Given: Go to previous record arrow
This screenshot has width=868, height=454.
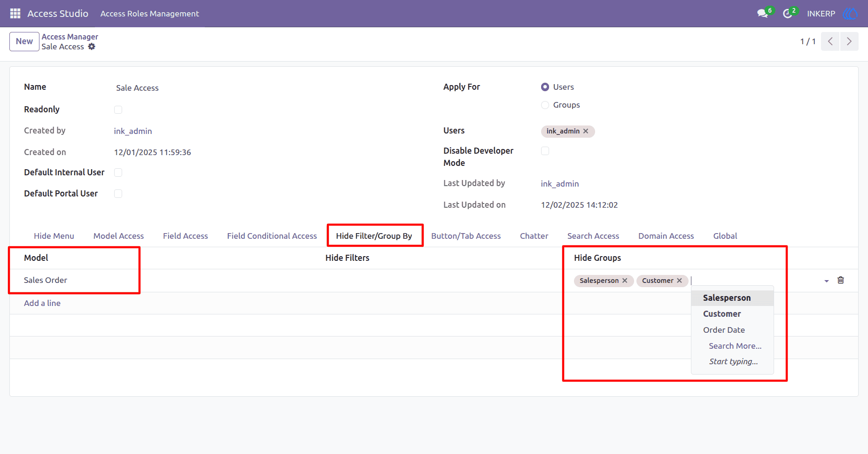Looking at the screenshot, I should click(830, 41).
